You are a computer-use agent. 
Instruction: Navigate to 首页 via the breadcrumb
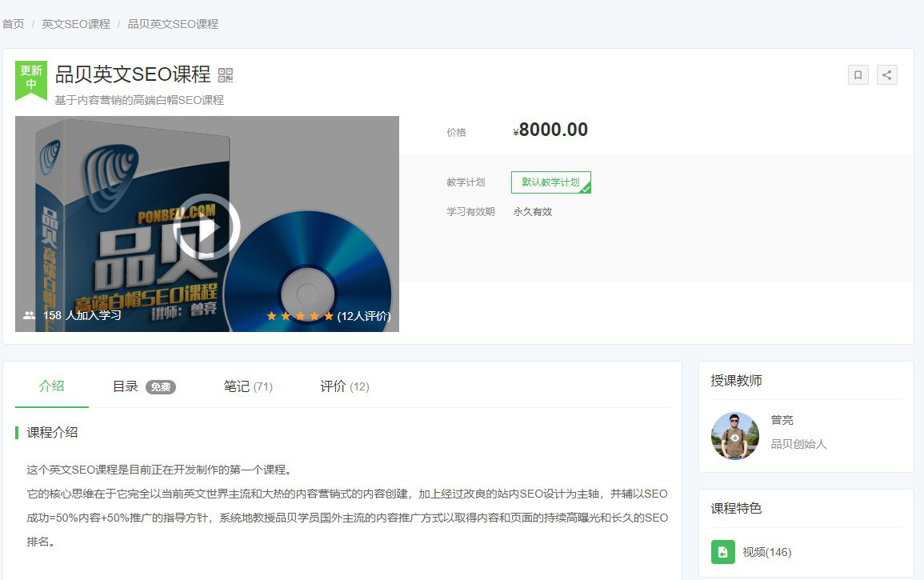[13, 24]
